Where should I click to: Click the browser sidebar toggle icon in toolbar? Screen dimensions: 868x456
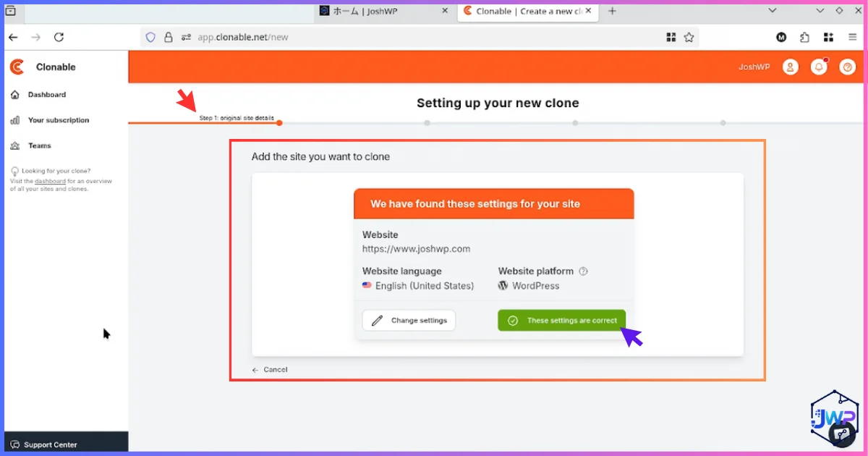click(828, 37)
